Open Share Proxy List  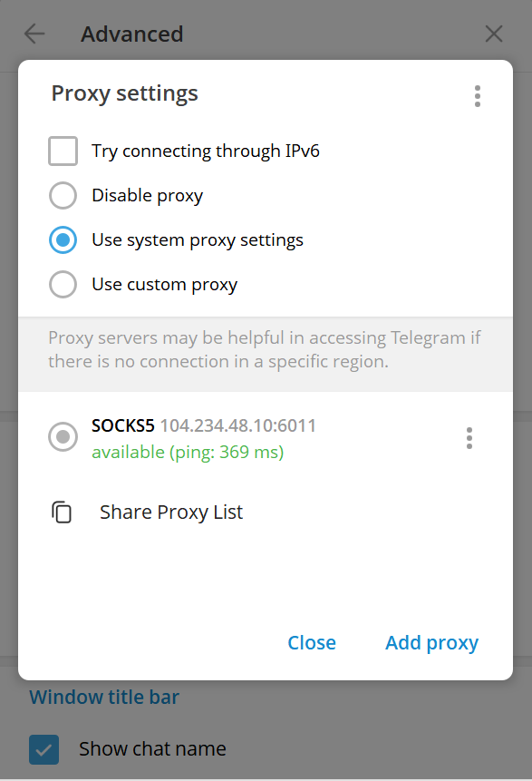(x=170, y=512)
